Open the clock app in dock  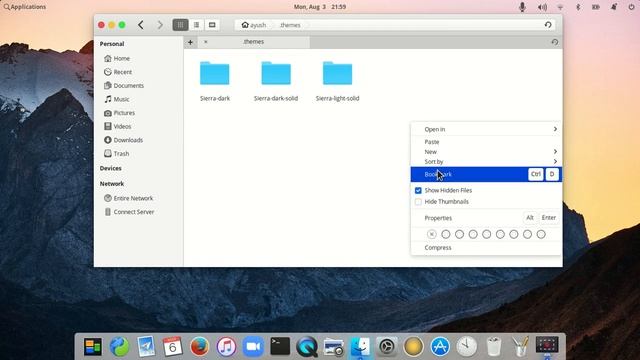tap(467, 347)
